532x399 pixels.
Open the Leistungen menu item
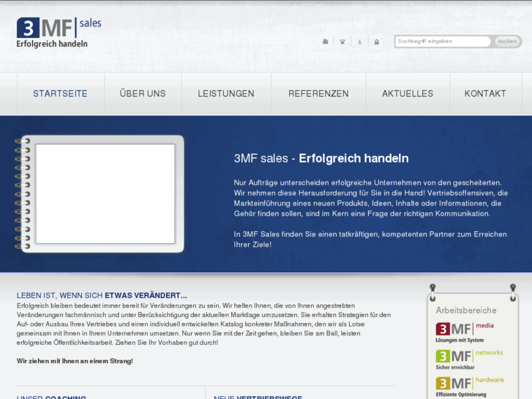(226, 94)
